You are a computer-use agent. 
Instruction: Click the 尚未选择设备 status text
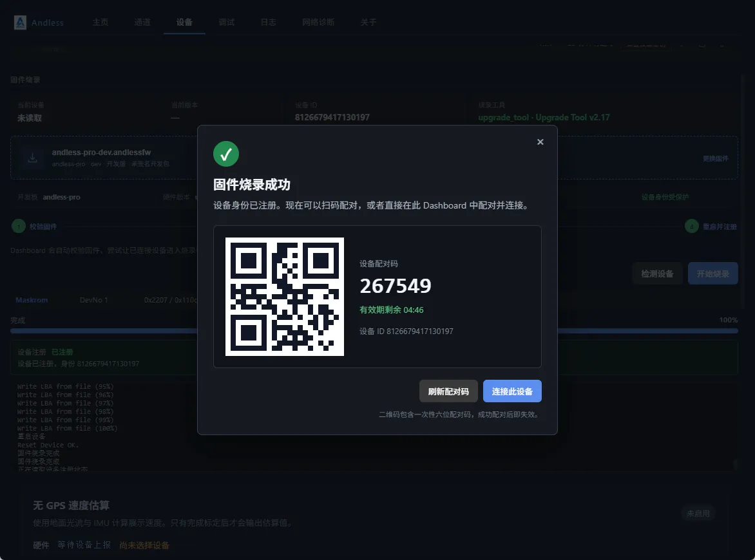point(144,545)
